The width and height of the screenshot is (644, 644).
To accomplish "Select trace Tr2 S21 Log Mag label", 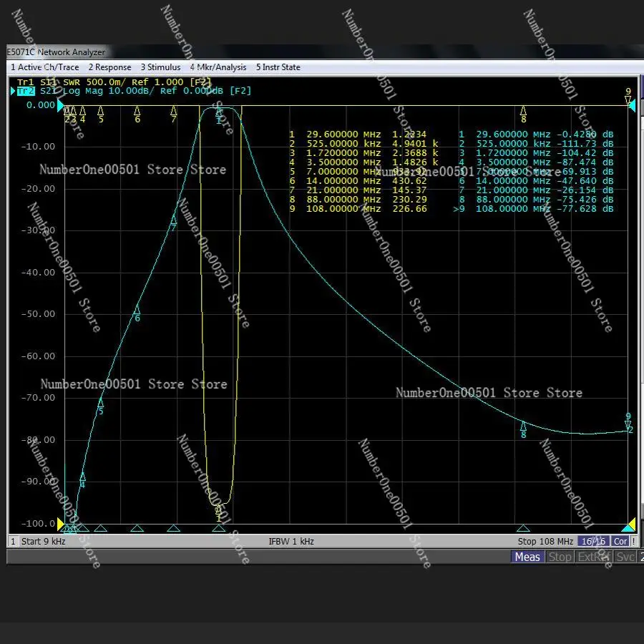I will click(133, 92).
